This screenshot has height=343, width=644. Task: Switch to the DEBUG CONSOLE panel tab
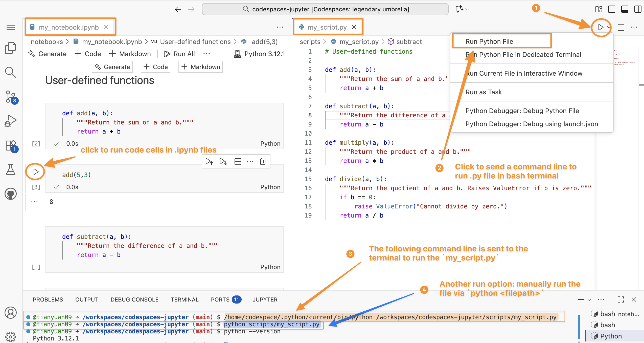pyautogui.click(x=134, y=299)
